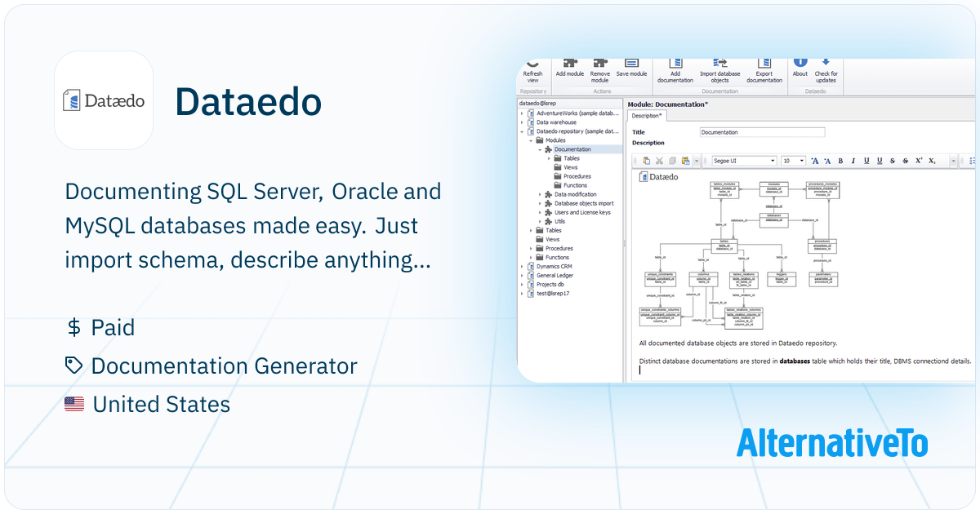Viewport: 980px width, 514px height.
Task: Click the Check for updates icon
Action: point(826,62)
